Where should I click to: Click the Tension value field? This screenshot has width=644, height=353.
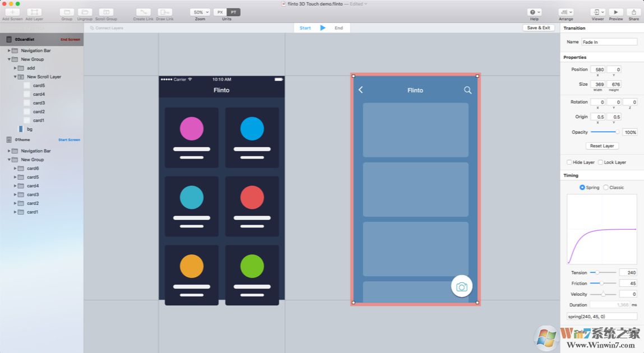[628, 272]
